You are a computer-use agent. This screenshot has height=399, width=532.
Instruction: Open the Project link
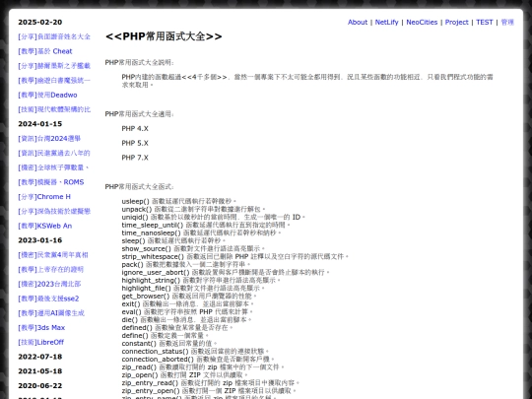[457, 22]
